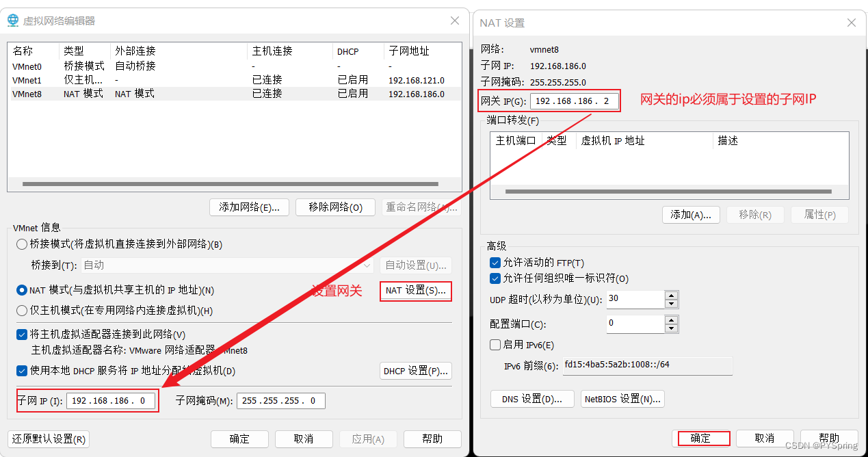This screenshot has height=457, width=868.
Task: Click the 子网掩码 input field in editor
Action: (x=281, y=401)
